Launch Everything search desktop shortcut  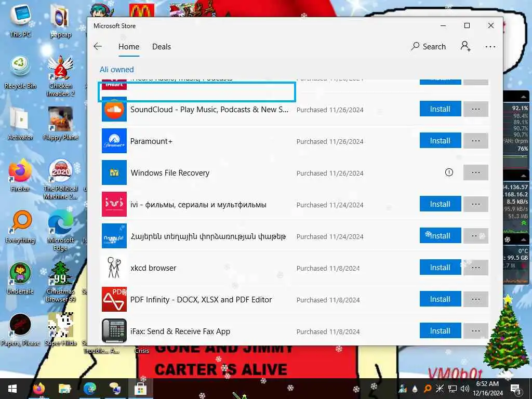click(20, 227)
